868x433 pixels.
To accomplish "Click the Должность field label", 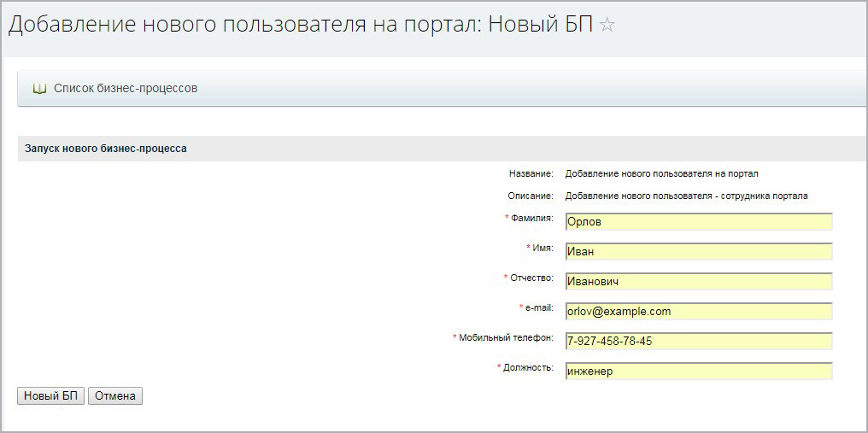I will [x=528, y=368].
